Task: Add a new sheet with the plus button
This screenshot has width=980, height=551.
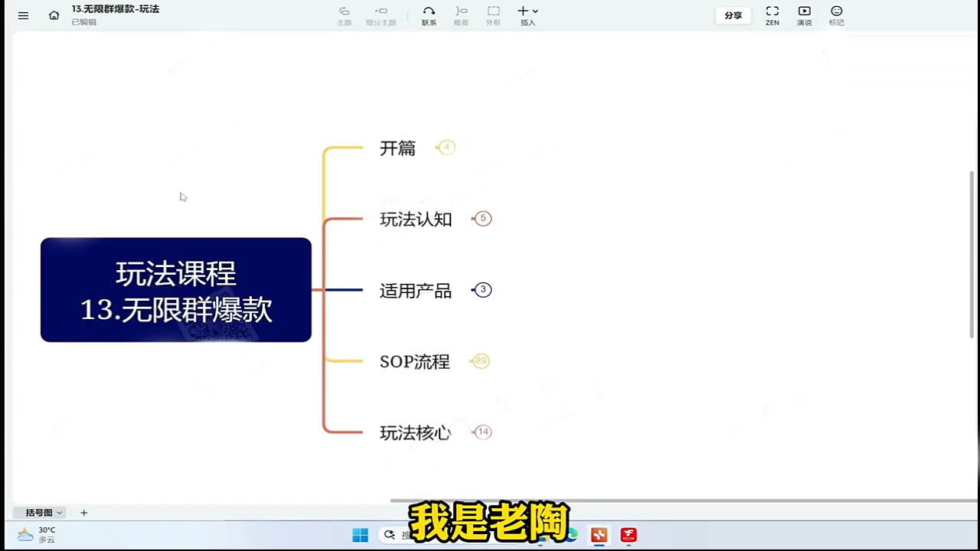Action: pyautogui.click(x=83, y=512)
